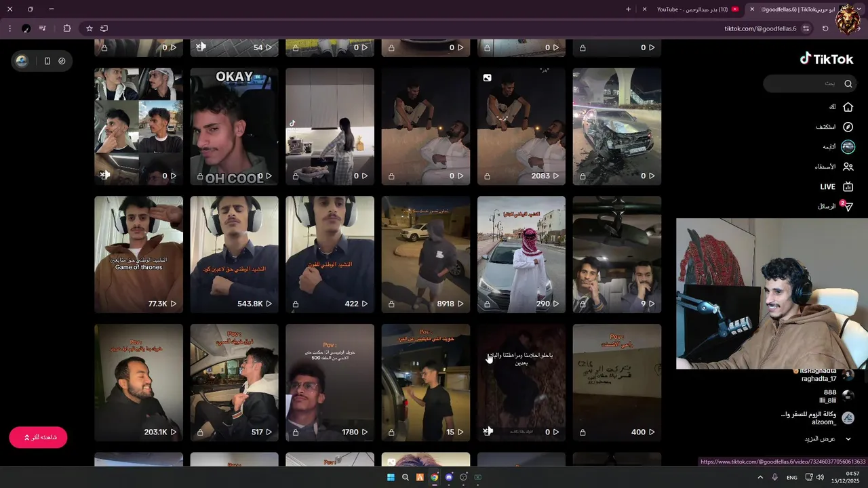
Task: Close the YouTube tab
Action: pyautogui.click(x=644, y=9)
